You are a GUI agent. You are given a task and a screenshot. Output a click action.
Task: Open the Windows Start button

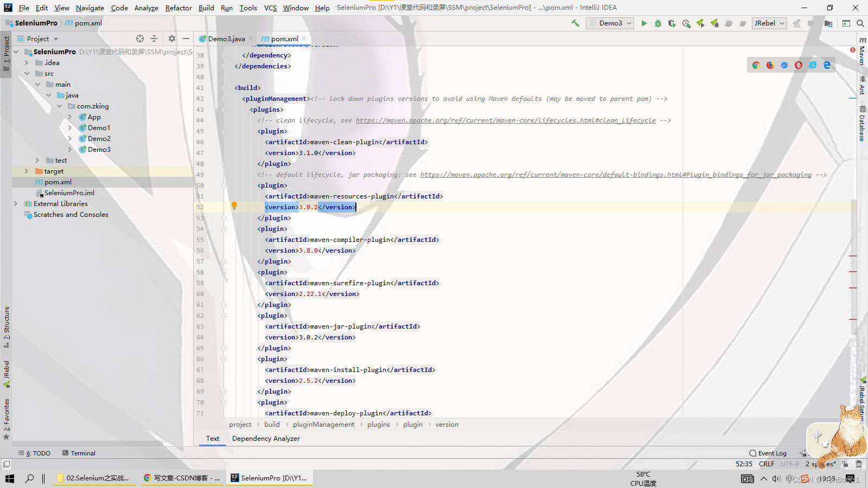(x=10, y=478)
